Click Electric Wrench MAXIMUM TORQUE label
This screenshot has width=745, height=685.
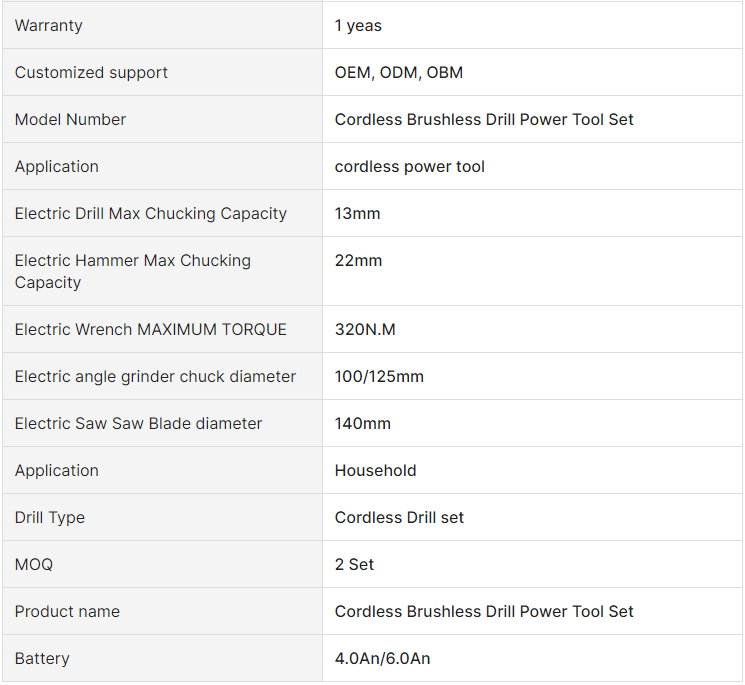[x=150, y=330]
